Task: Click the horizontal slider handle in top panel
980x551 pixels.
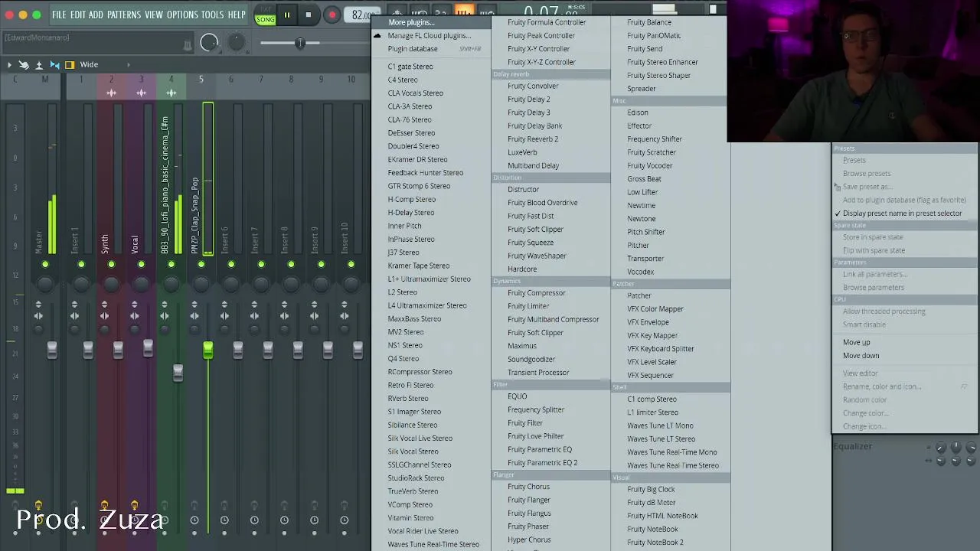Action: tap(300, 43)
